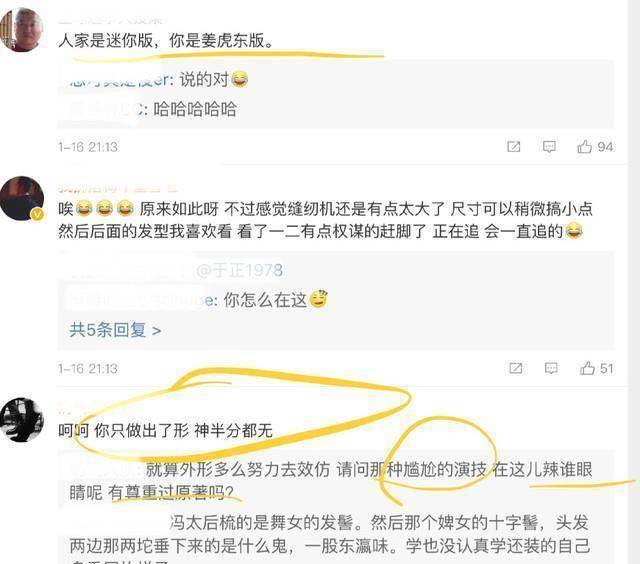Open the 人家是迷你版 comment text
Viewport: 640px width, 564px height.
[166, 40]
